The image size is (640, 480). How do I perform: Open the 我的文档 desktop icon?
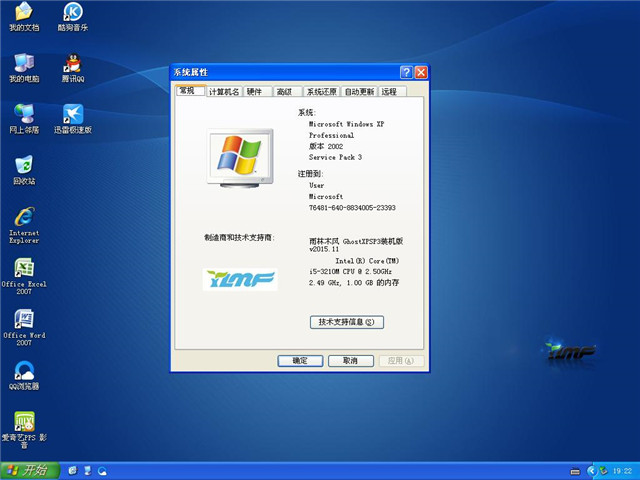(24, 17)
